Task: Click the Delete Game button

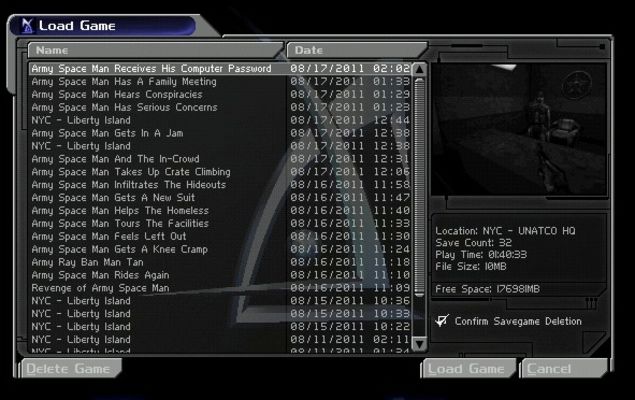Action: 70,369
